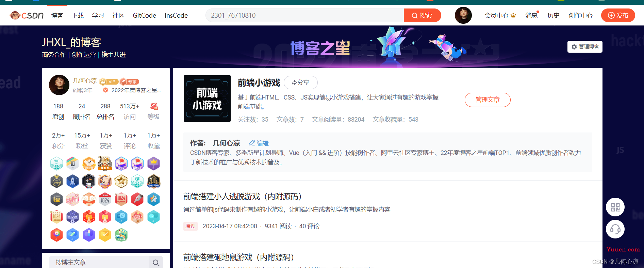This screenshot has width=644, height=268.
Task: Click the CSDN logo
Action: tap(27, 15)
